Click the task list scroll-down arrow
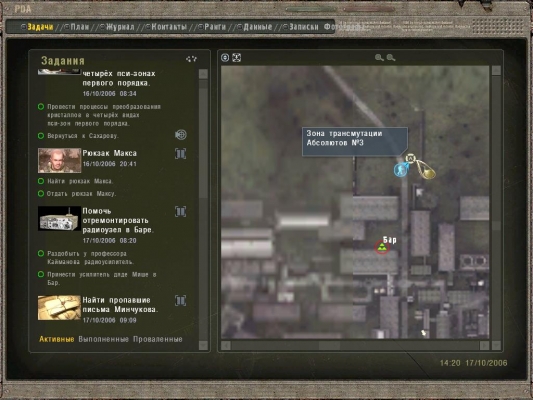The height and width of the screenshot is (400, 533). (203, 345)
